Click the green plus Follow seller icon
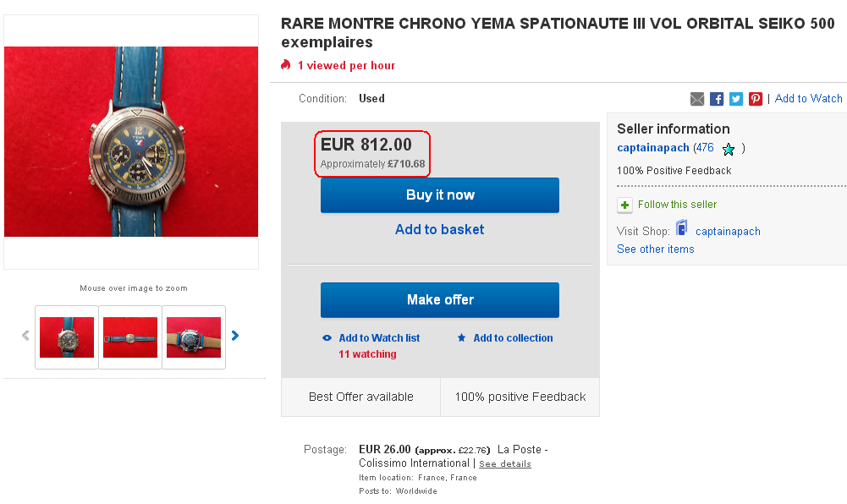This screenshot has height=504, width=847. point(624,205)
